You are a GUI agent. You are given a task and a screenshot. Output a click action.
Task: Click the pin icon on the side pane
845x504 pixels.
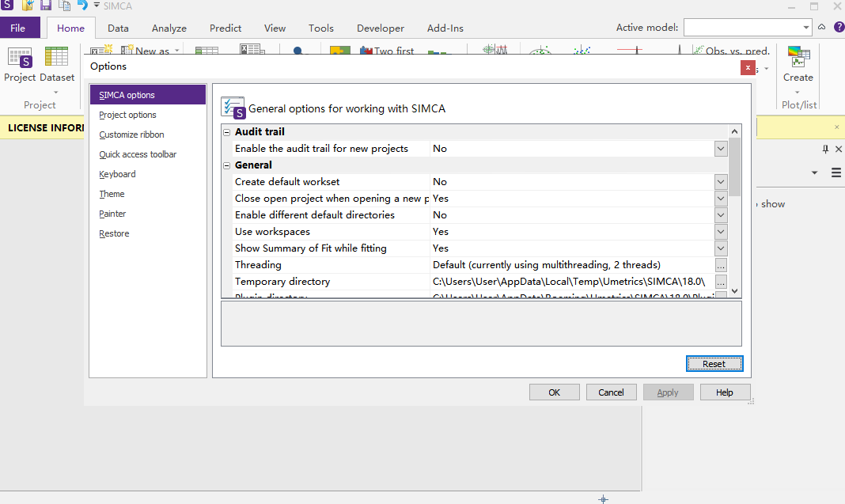coord(825,150)
